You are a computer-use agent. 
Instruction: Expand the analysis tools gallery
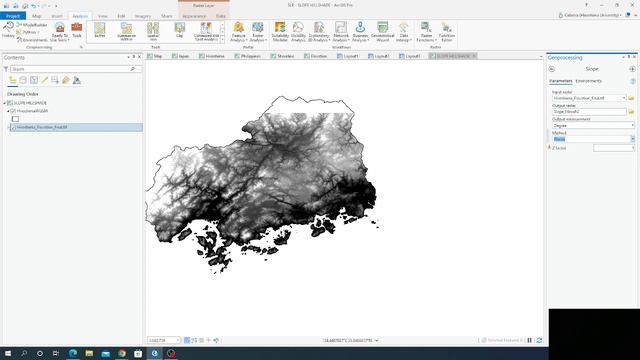coord(222,40)
